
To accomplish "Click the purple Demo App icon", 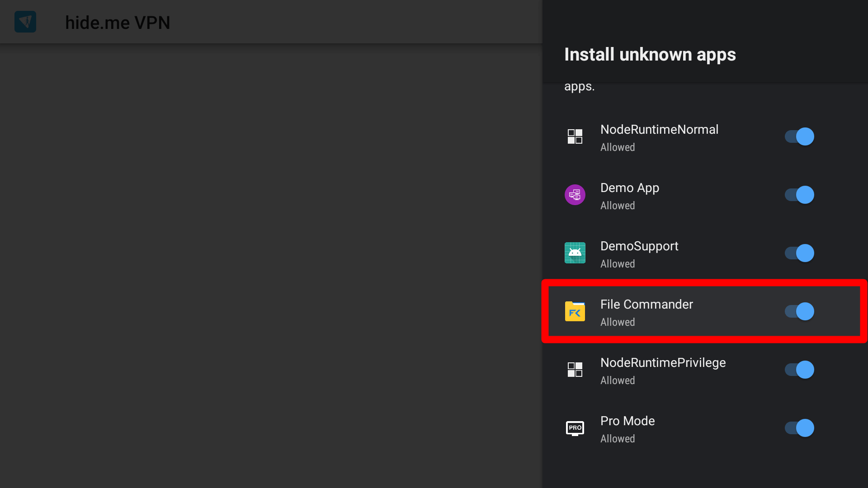I will [x=575, y=195].
